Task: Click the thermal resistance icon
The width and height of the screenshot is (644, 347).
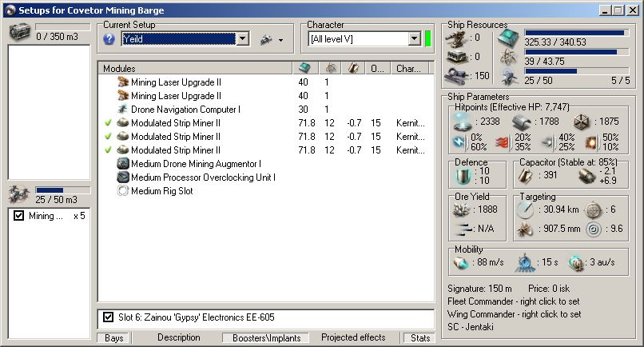Action: [x=503, y=142]
